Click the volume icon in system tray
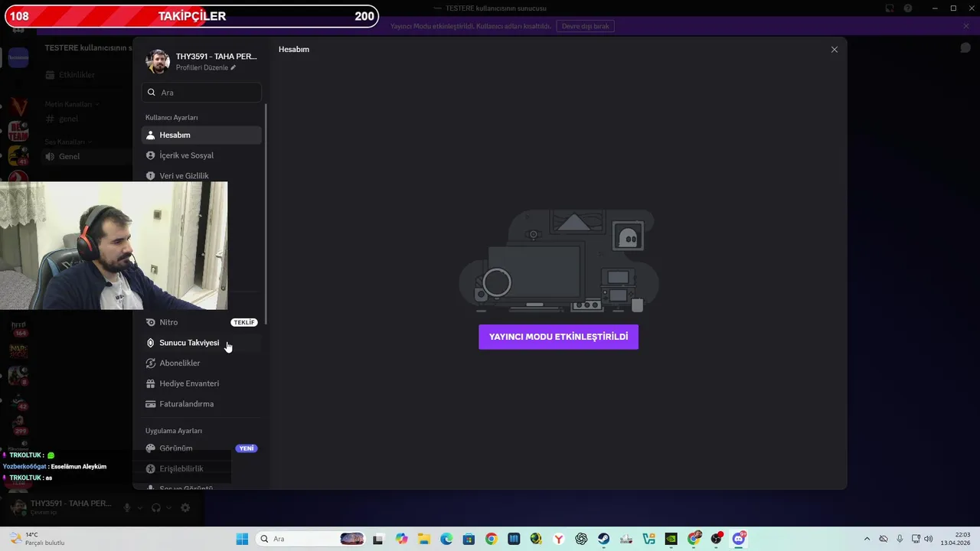The height and width of the screenshot is (551, 980). [x=930, y=539]
